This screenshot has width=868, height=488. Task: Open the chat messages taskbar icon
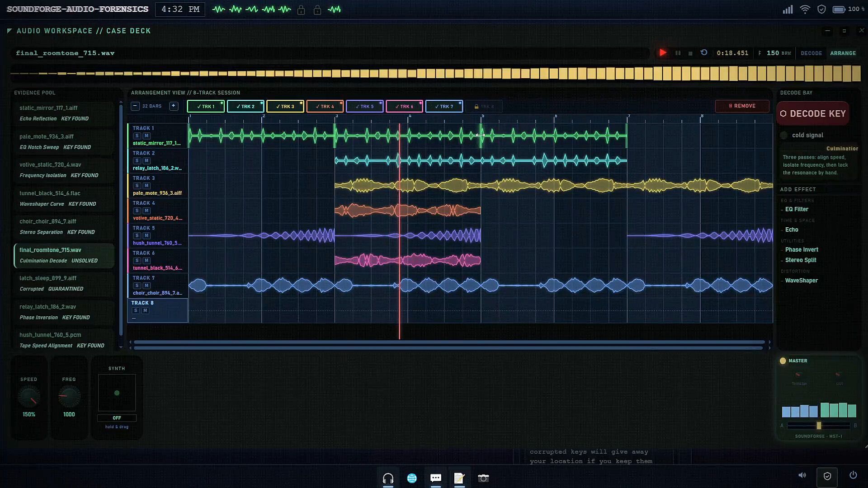tap(436, 478)
